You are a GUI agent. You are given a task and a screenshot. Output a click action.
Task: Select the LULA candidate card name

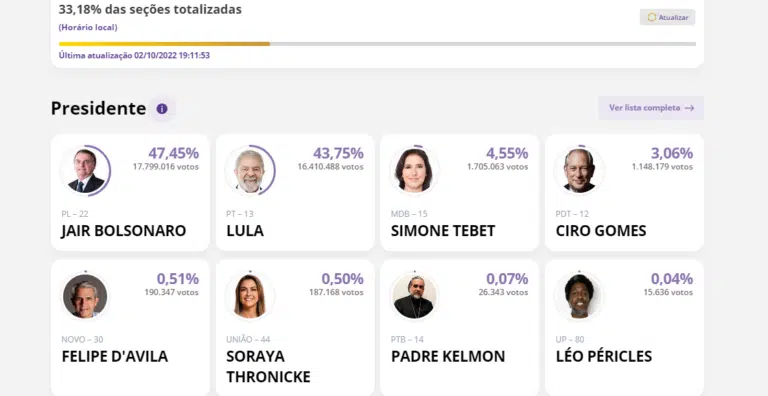[245, 231]
